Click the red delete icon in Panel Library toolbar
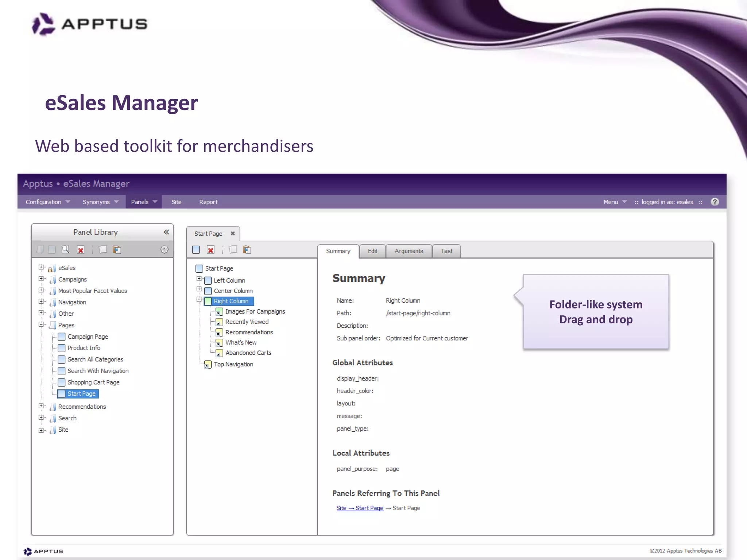Image resolution: width=747 pixels, height=560 pixels. pos(81,250)
